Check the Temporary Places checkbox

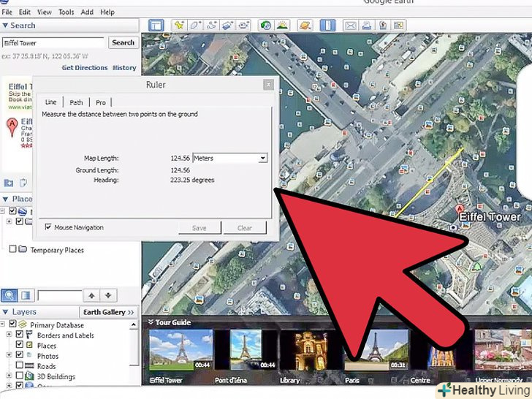[12, 250]
